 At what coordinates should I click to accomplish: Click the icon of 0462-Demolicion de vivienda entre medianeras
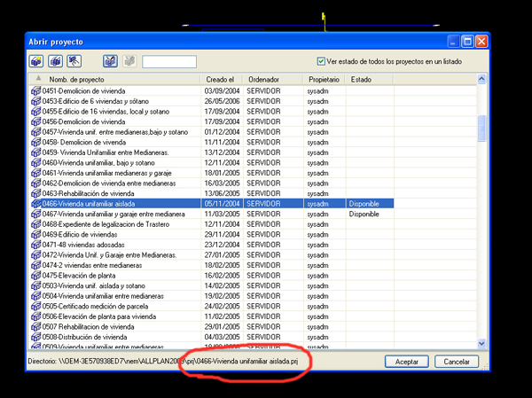tap(36, 183)
